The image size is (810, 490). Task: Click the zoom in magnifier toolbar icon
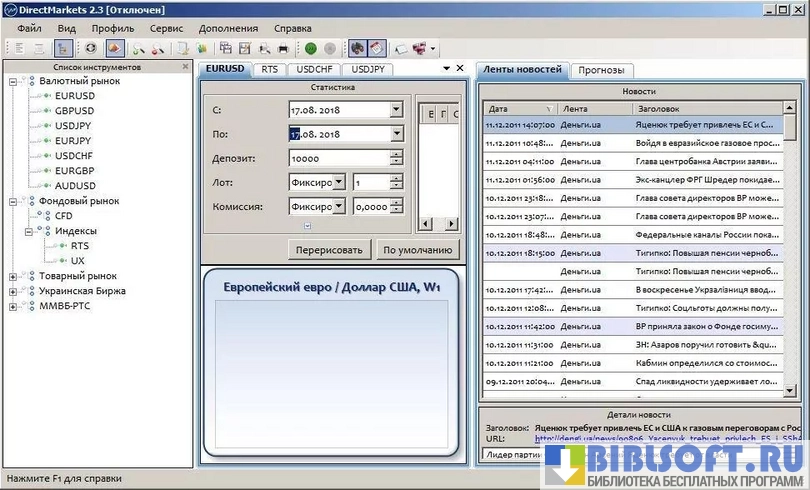(139, 48)
